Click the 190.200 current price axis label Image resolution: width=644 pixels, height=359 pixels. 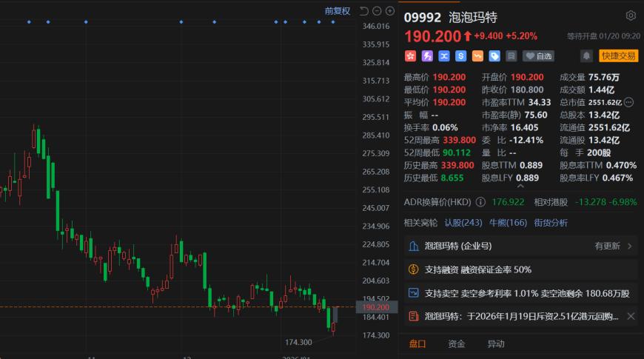click(376, 307)
